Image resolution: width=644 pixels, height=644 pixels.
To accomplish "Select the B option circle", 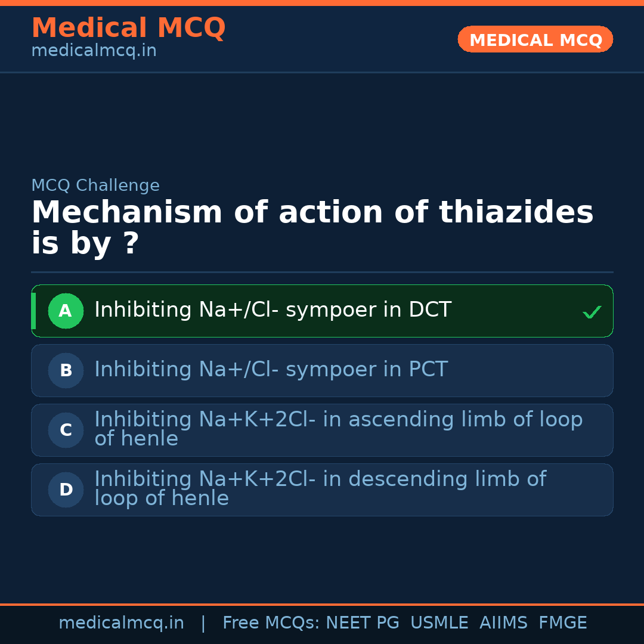I will 66,370.
